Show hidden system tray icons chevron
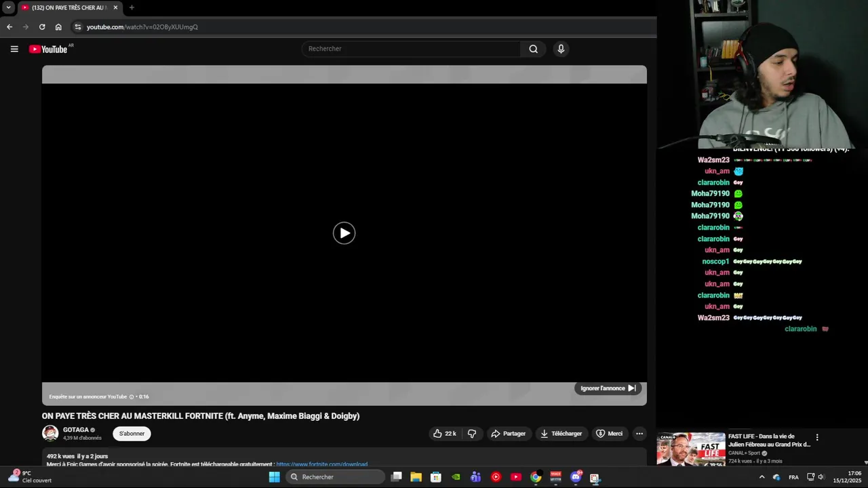The image size is (868, 488). click(762, 477)
